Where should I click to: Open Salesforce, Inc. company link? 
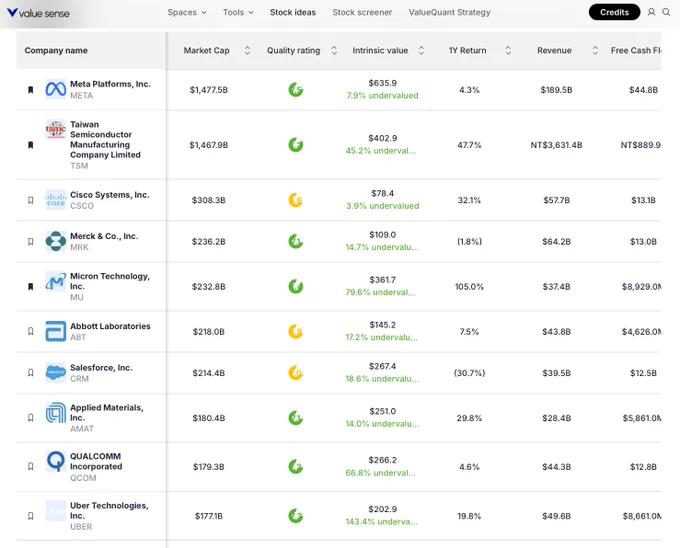[101, 368]
